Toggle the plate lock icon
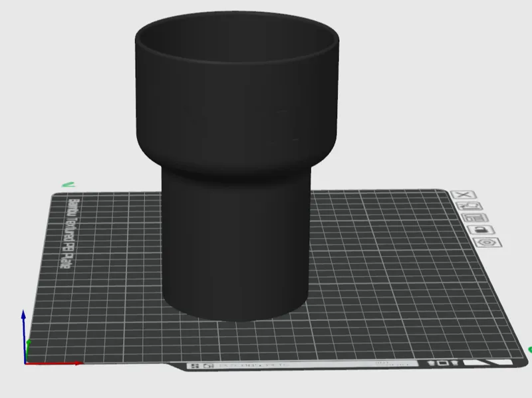The image size is (532, 398). click(481, 230)
